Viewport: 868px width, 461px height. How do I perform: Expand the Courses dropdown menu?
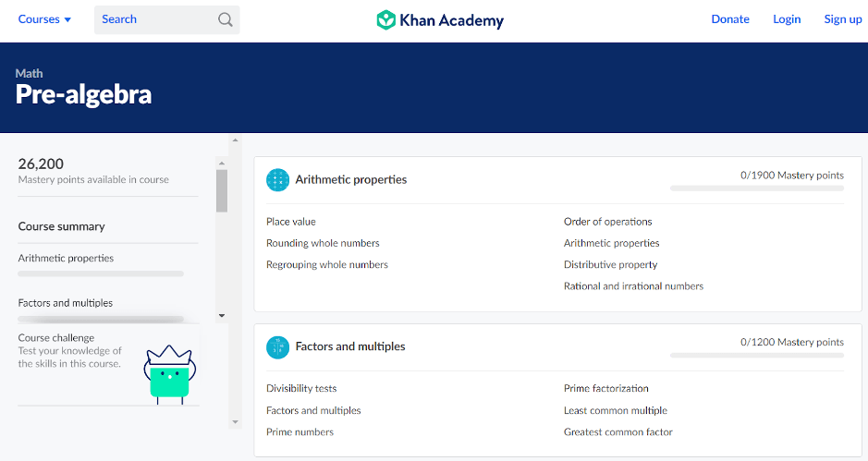pos(44,19)
